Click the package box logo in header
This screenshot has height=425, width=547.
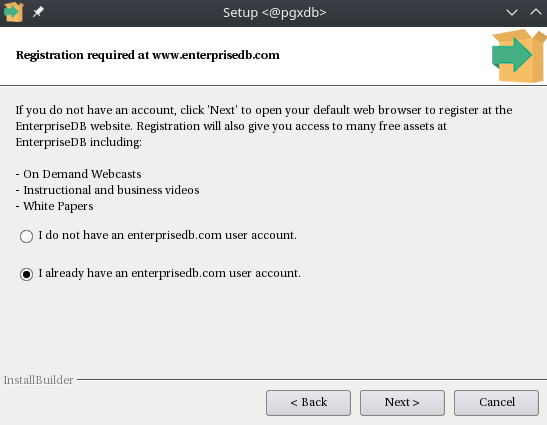pos(519,56)
